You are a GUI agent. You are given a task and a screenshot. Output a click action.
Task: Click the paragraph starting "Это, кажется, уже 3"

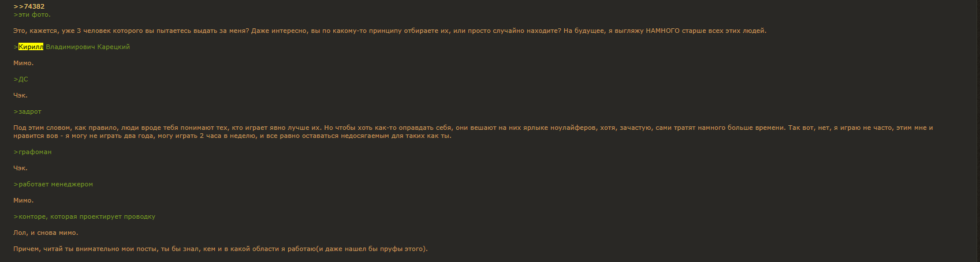pyautogui.click(x=390, y=31)
